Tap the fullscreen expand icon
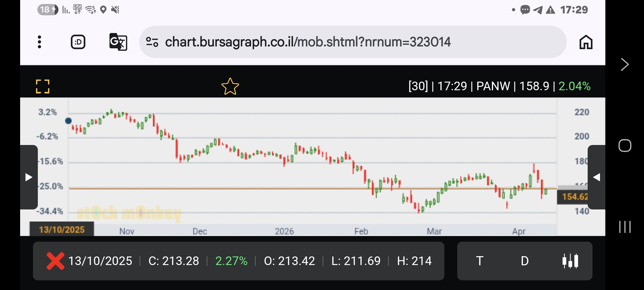Screen dimensions: 644x290 [x=43, y=86]
